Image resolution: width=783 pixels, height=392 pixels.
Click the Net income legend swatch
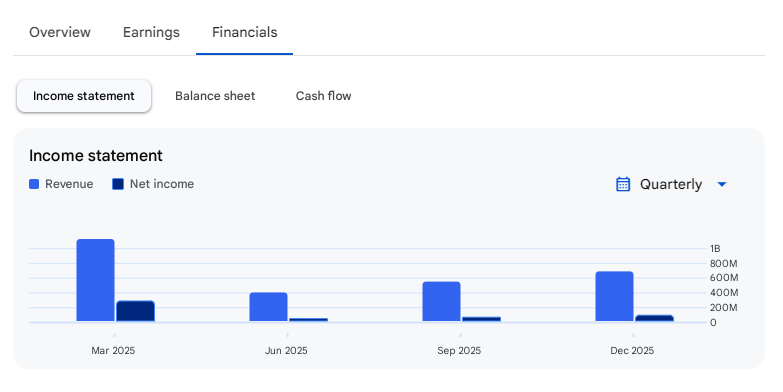point(118,184)
